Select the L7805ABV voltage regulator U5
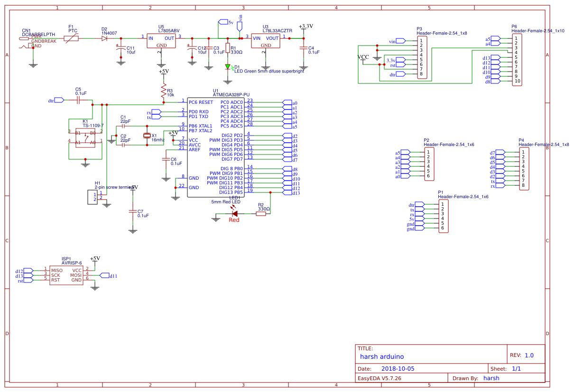 tap(161, 40)
